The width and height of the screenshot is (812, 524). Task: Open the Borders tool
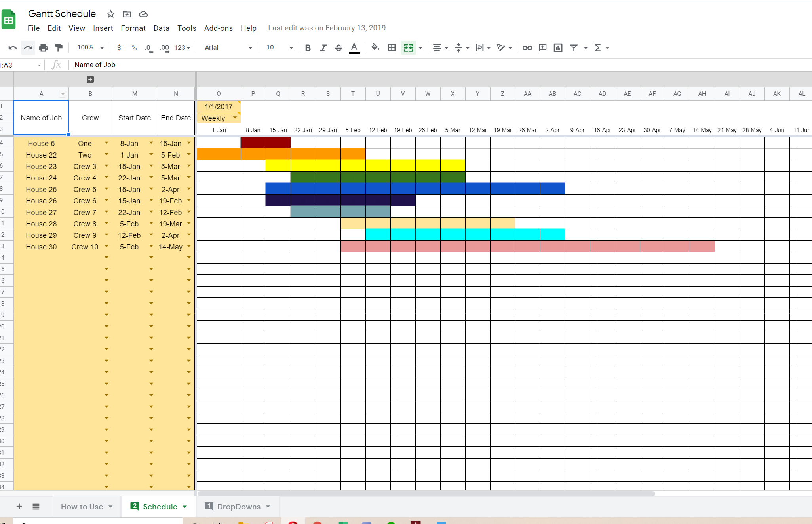coord(392,48)
